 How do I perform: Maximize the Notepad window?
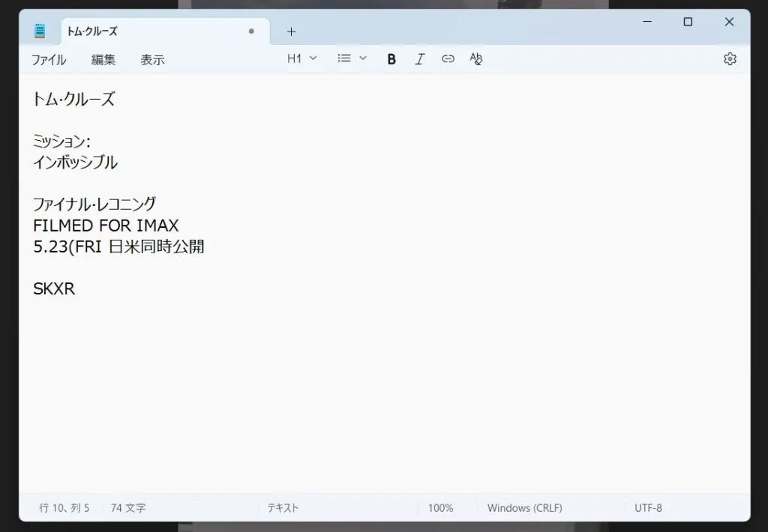pos(688,22)
